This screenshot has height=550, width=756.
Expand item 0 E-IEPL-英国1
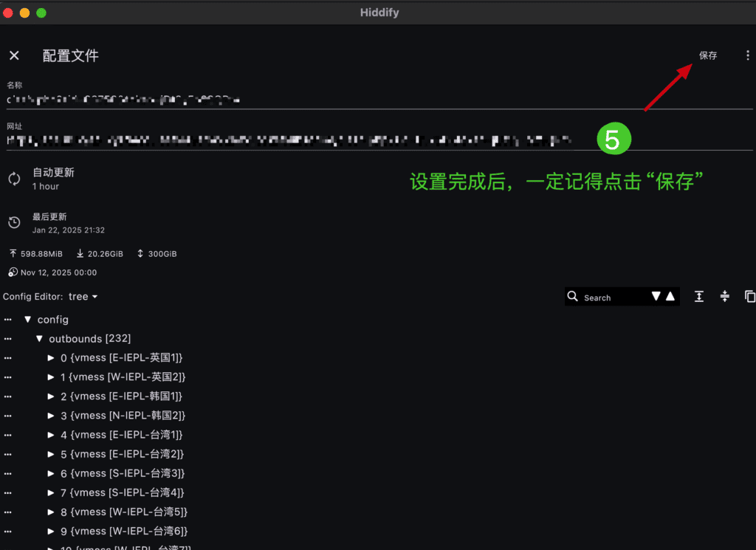coord(51,357)
